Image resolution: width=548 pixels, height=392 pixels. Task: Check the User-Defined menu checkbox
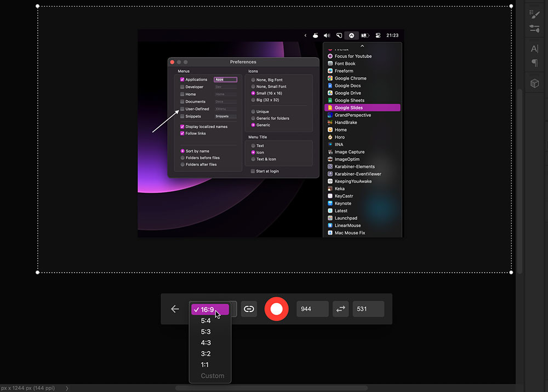coord(182,109)
